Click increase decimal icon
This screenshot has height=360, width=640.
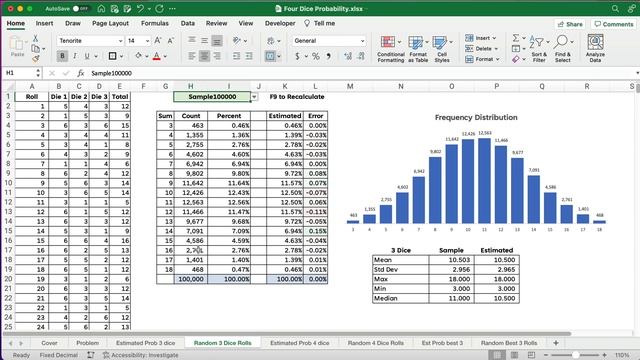tap(348, 56)
